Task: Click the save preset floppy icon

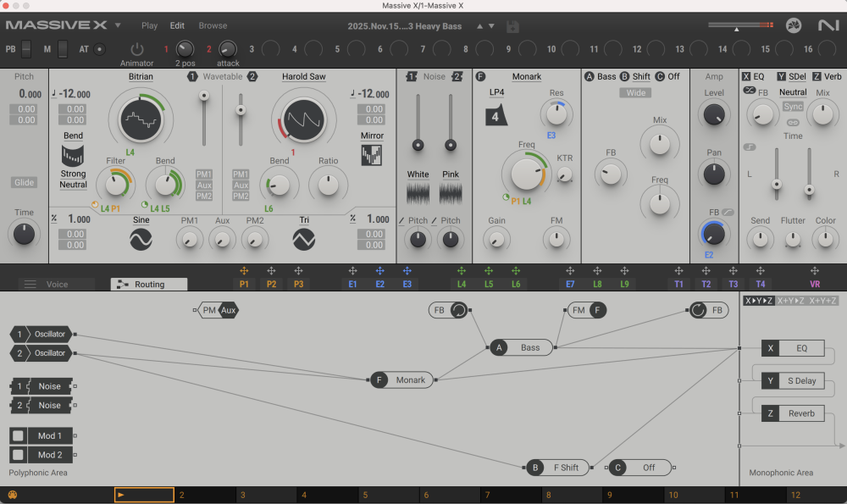Action: tap(512, 26)
